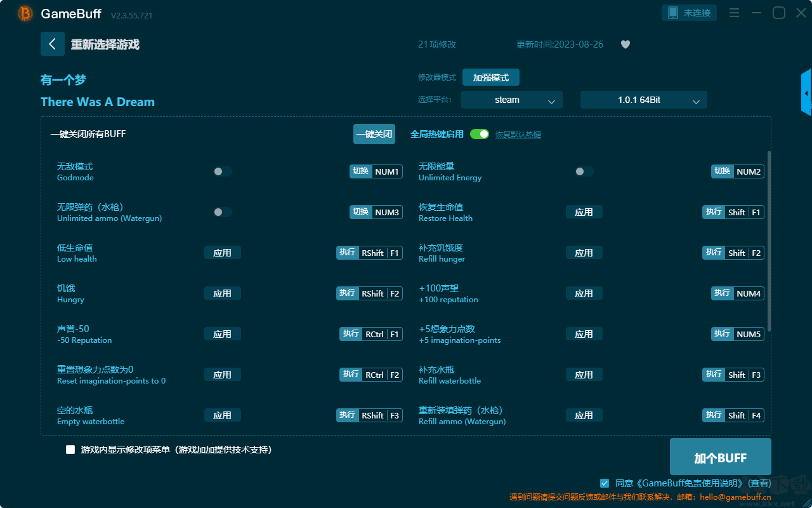The width and height of the screenshot is (812, 508).
Task: Enable the 无限能量 Unlimited Energy toggle
Action: point(584,171)
